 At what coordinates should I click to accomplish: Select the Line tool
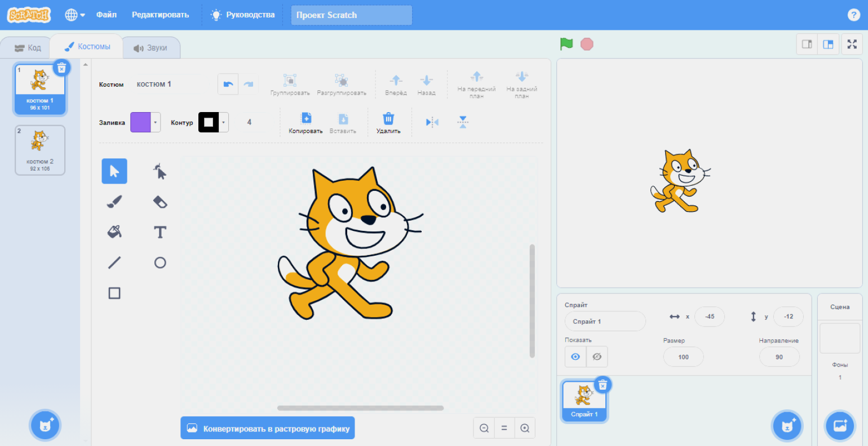tap(114, 262)
